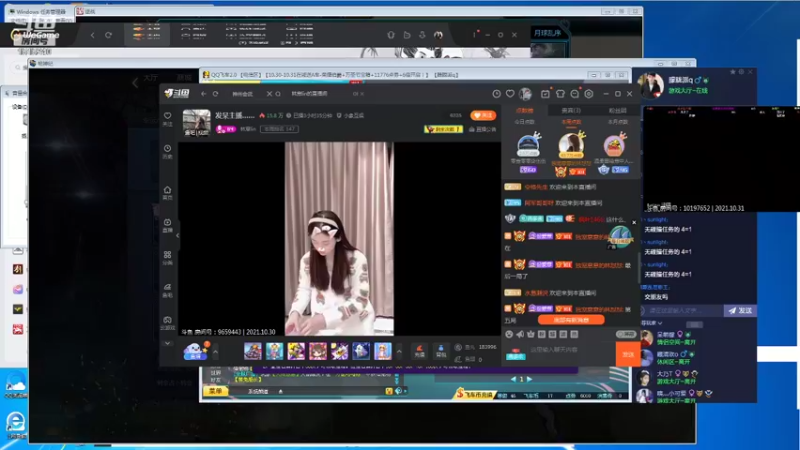
Task: Go back with the Douyu back arrow
Action: pyautogui.click(x=204, y=94)
